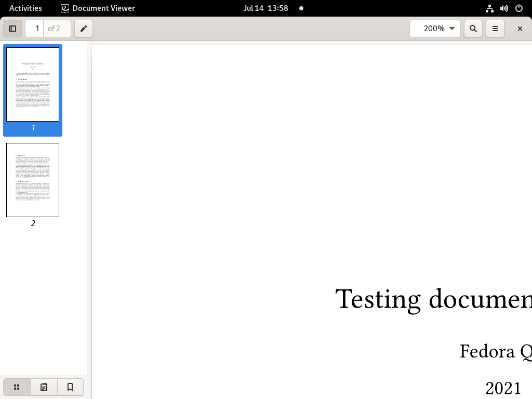Click the volume speaker icon
The width and height of the screenshot is (532, 399).
504,8
